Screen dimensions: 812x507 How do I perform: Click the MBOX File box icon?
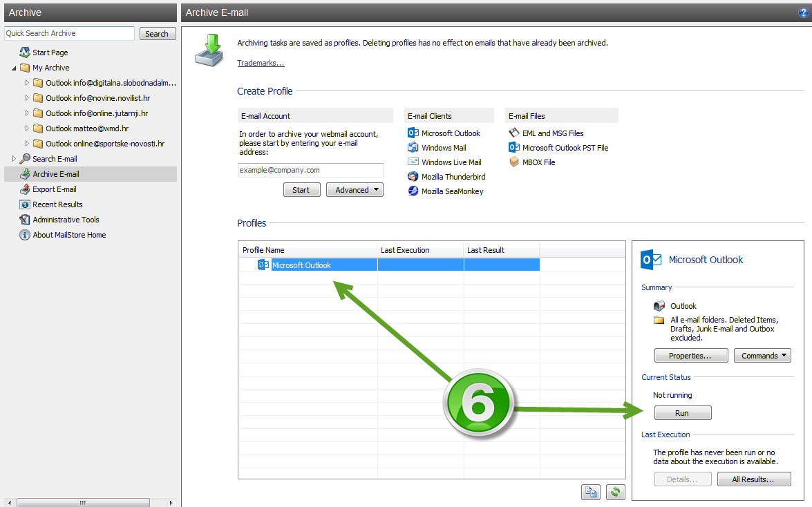click(x=513, y=162)
